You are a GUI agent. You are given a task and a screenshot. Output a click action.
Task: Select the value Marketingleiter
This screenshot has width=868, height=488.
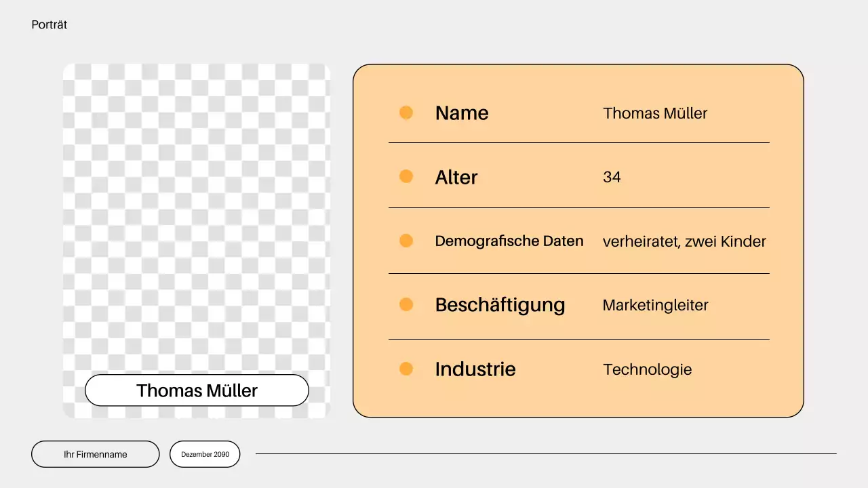pos(655,305)
